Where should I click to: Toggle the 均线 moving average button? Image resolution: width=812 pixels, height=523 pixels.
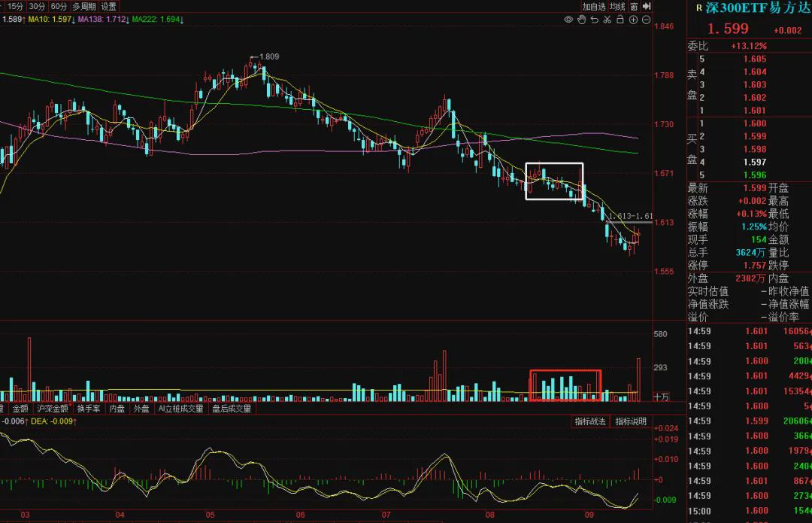tap(617, 6)
